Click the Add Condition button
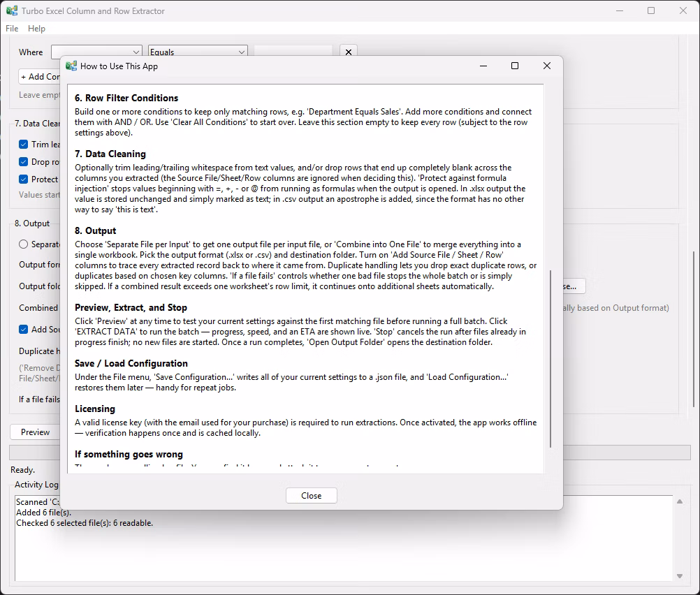The height and width of the screenshot is (595, 700). [40, 77]
